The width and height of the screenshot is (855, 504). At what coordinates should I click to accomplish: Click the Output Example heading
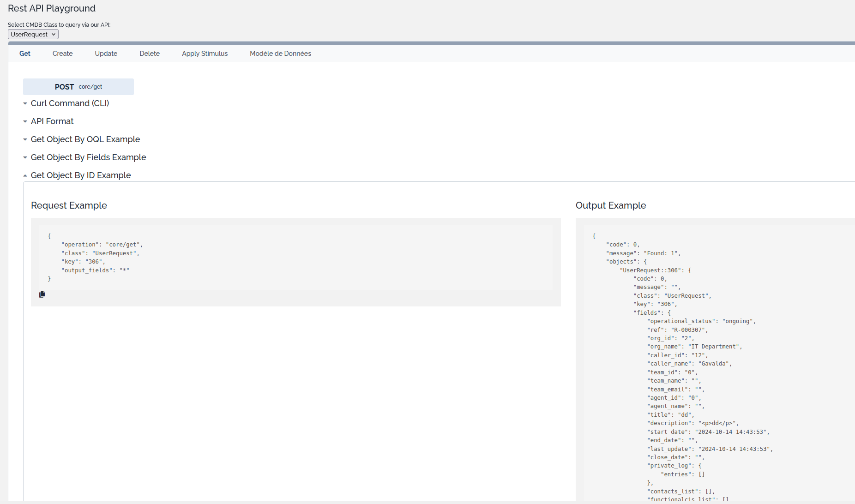[x=610, y=205]
